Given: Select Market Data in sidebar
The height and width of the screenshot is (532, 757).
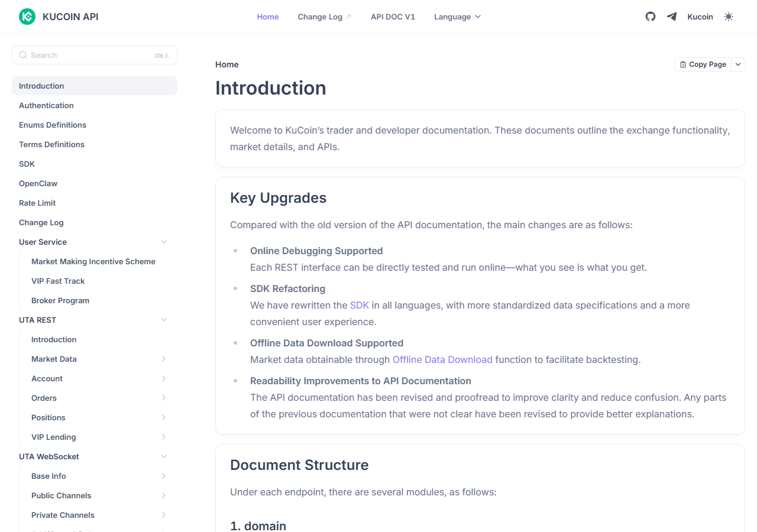Looking at the screenshot, I should click(x=54, y=359).
